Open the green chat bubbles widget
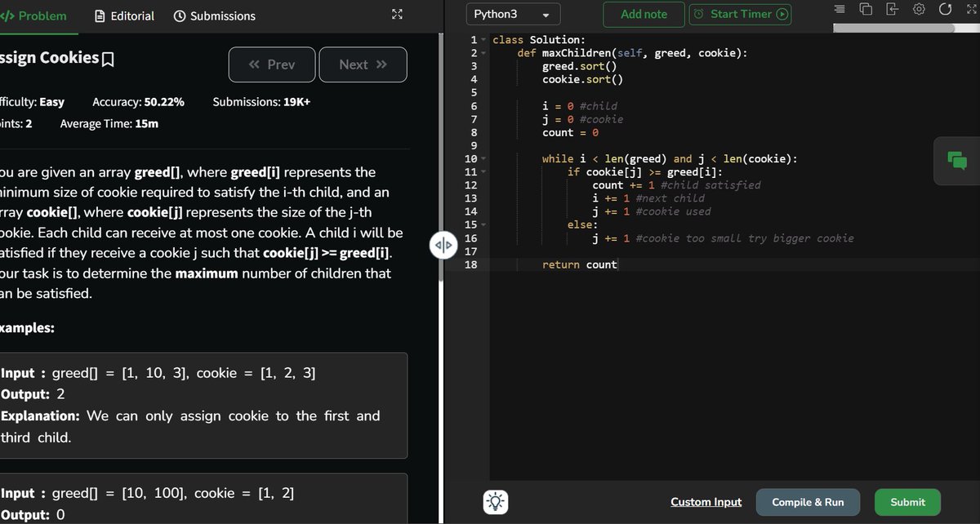 pos(957,160)
